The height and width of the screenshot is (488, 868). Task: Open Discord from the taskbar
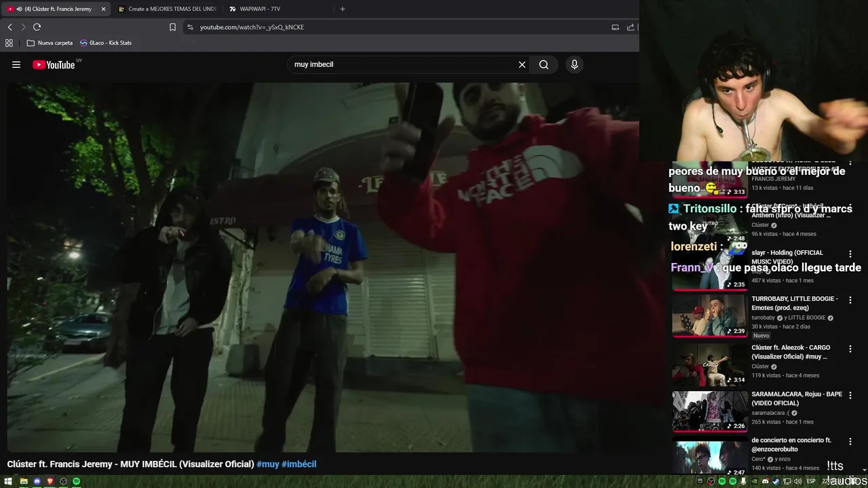tap(37, 481)
